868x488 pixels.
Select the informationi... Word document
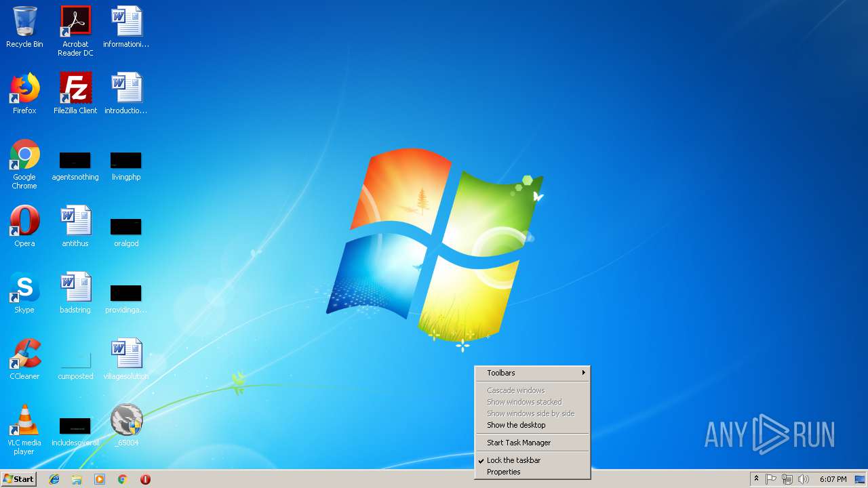(126, 27)
